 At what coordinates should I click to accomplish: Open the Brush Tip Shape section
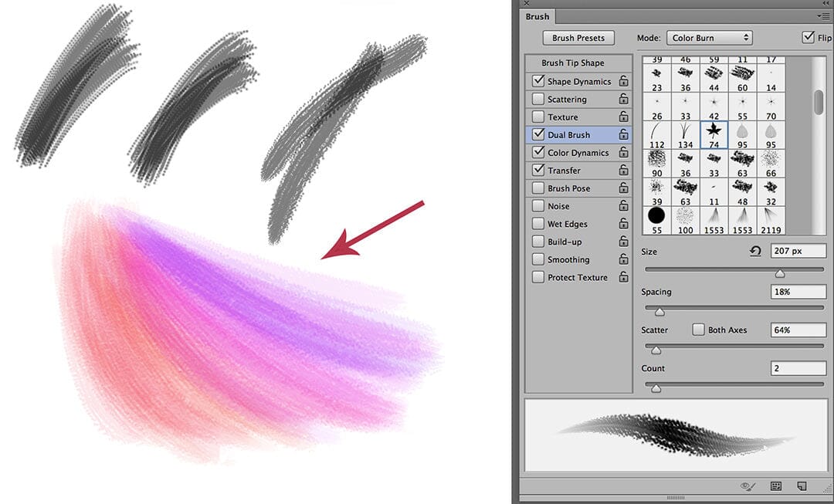click(x=573, y=63)
